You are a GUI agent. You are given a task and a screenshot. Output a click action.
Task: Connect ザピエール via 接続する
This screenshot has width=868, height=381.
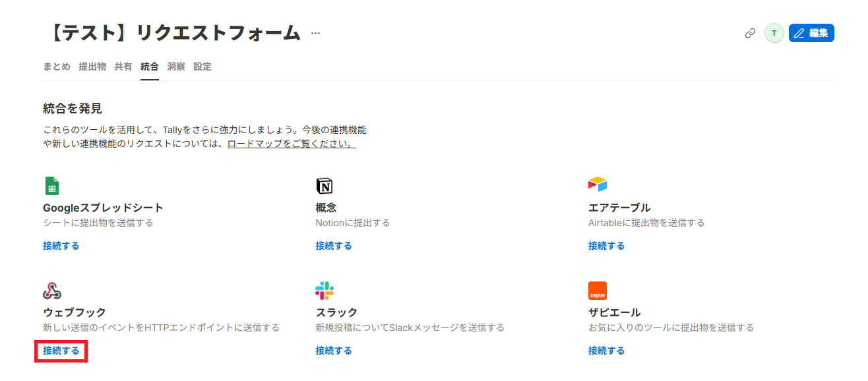[x=607, y=351]
